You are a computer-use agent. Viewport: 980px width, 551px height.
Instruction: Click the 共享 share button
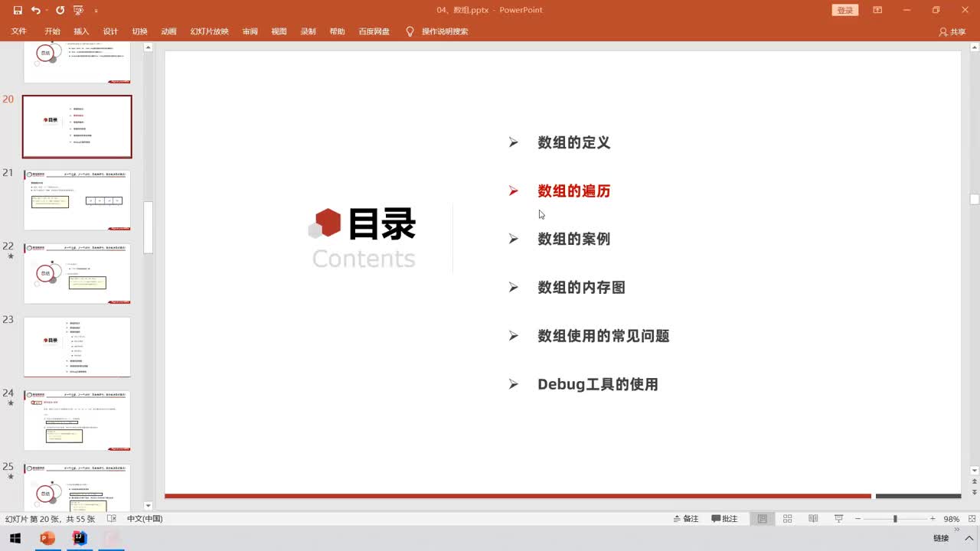point(952,31)
